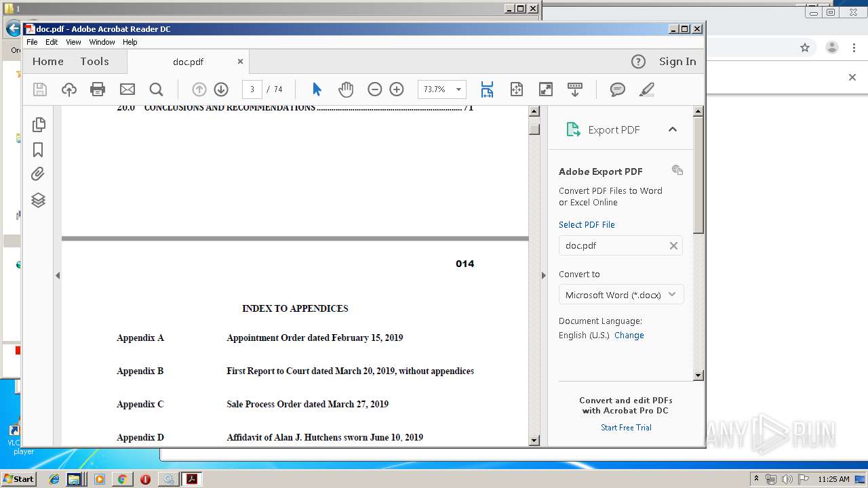Screen dimensions: 868x488
Task: Open the help question mark
Action: (x=638, y=62)
